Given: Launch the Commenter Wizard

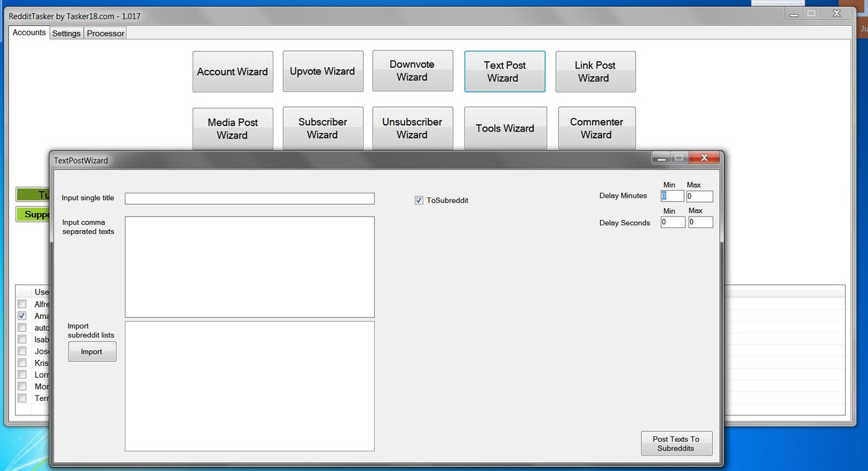Looking at the screenshot, I should (597, 128).
